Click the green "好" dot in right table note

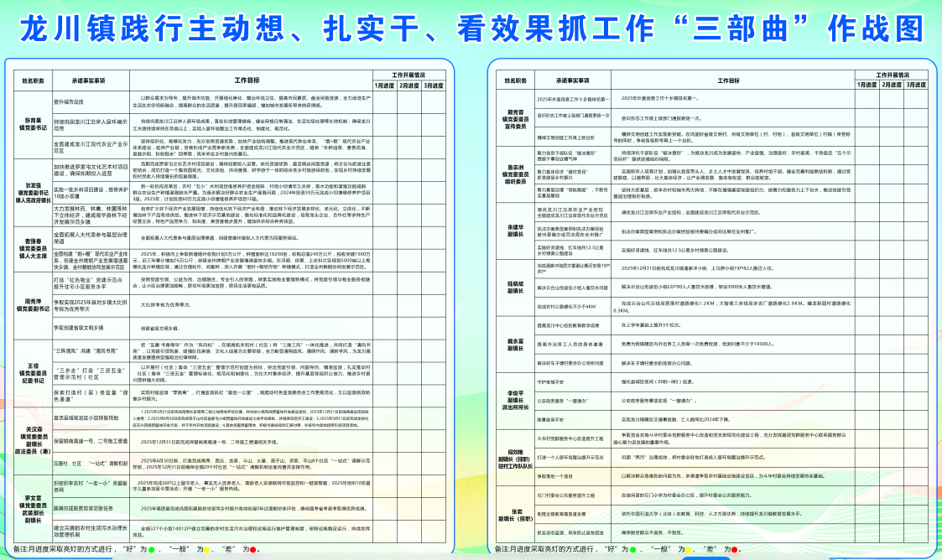point(632,549)
